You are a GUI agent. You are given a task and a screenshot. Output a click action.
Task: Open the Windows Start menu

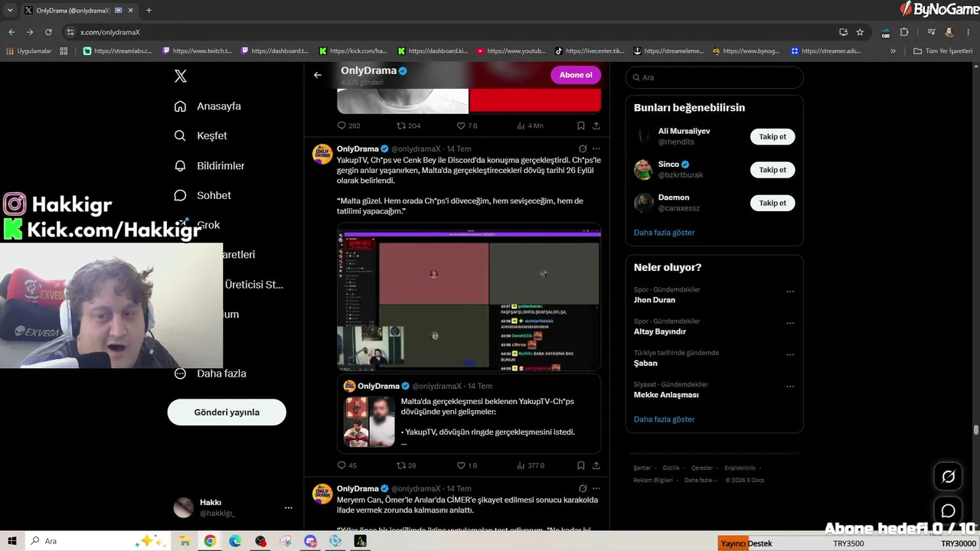[x=12, y=541]
